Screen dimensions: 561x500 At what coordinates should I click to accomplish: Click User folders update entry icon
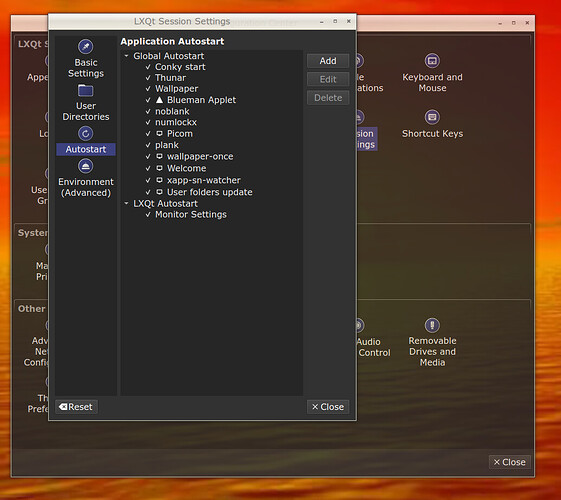pos(160,192)
